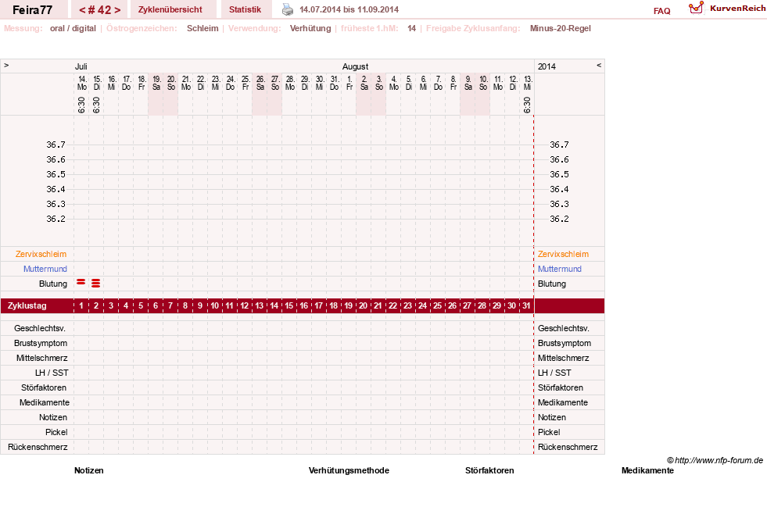
Task: Click the right Zervixschleim label
Action: coord(564,254)
